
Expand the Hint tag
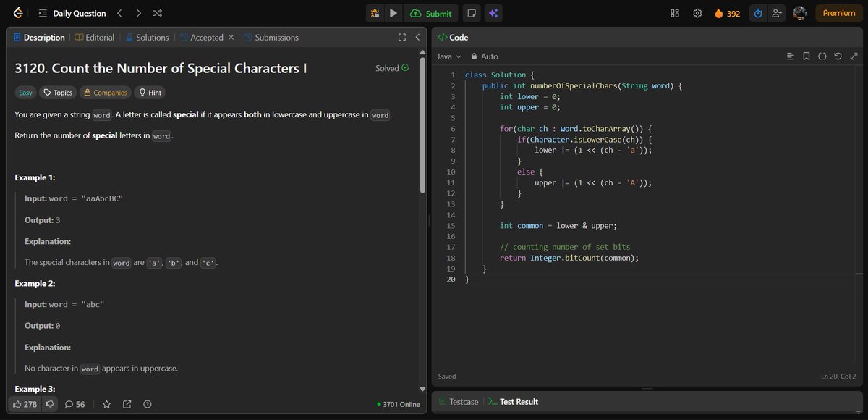[x=150, y=93]
